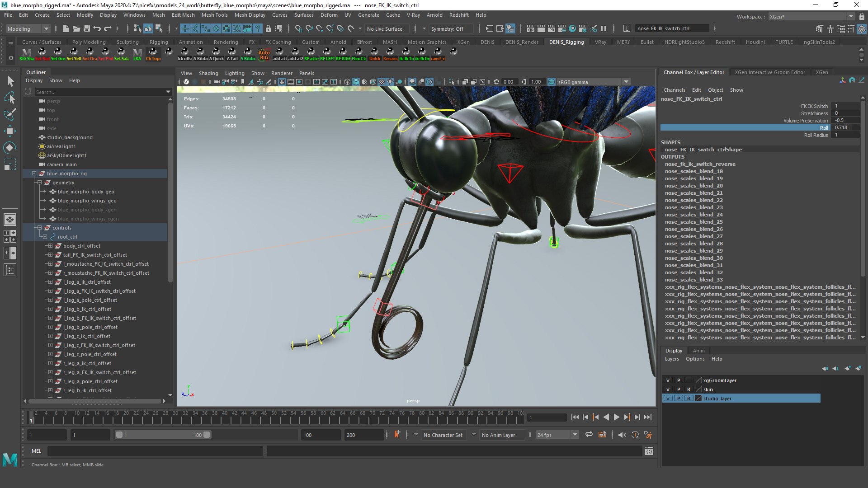This screenshot has height=488, width=868.
Task: Click the pause viewport icon
Action: [604, 28]
